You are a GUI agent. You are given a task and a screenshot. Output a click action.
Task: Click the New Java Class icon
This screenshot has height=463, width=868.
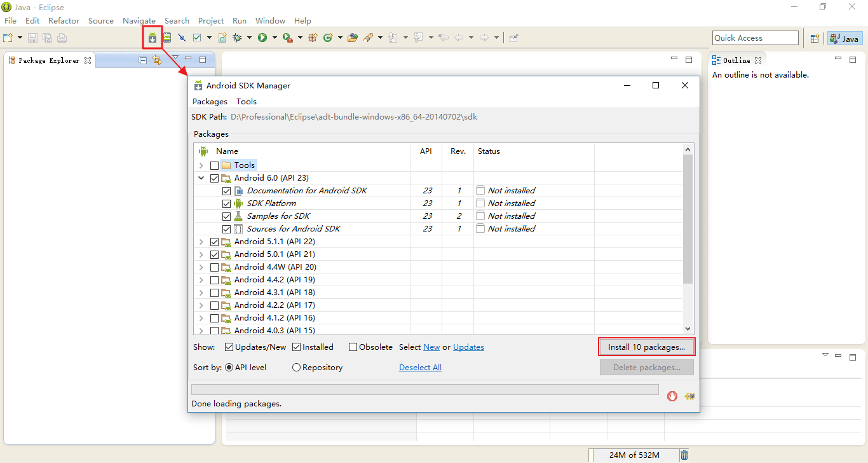pyautogui.click(x=328, y=38)
